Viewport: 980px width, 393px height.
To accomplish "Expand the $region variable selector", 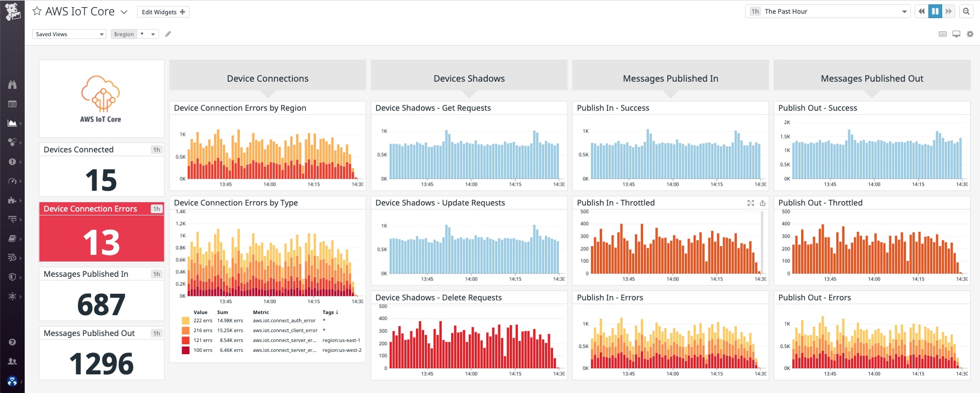I will pyautogui.click(x=148, y=34).
